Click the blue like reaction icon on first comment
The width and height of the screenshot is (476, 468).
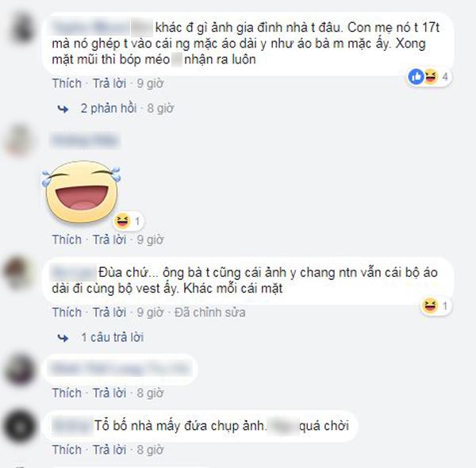click(416, 77)
